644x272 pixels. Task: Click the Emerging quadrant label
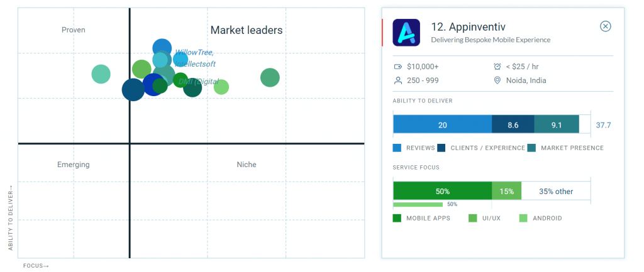pyautogui.click(x=74, y=165)
